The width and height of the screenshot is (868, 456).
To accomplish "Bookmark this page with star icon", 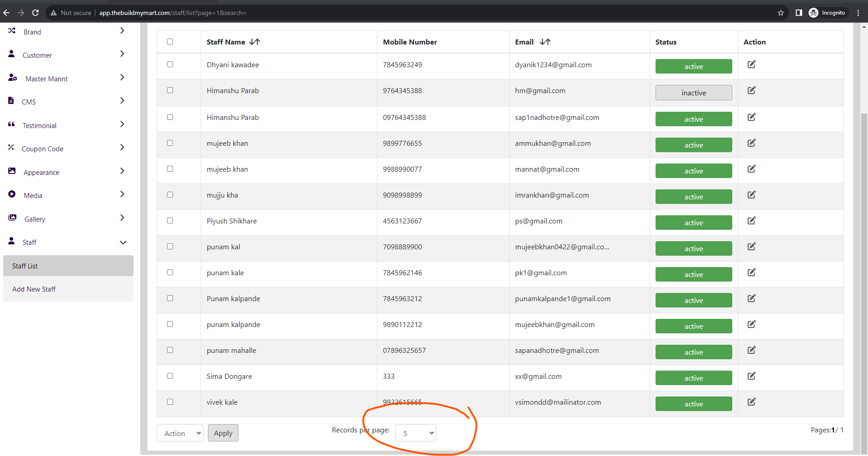I will [781, 13].
